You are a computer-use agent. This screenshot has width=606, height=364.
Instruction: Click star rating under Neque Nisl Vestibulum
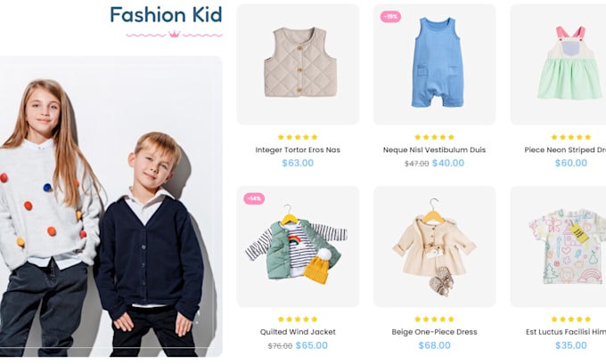pos(434,137)
